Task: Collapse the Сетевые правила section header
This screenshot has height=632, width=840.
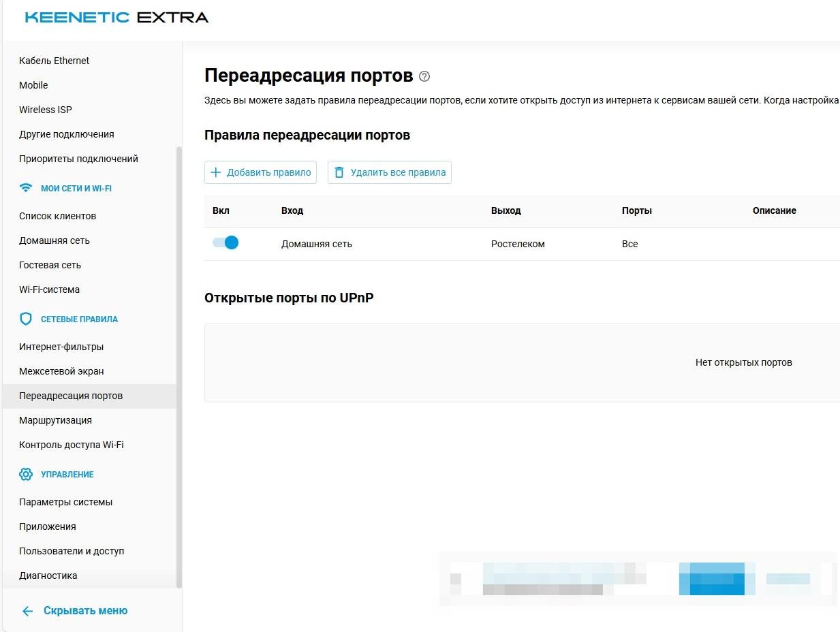Action: (79, 319)
